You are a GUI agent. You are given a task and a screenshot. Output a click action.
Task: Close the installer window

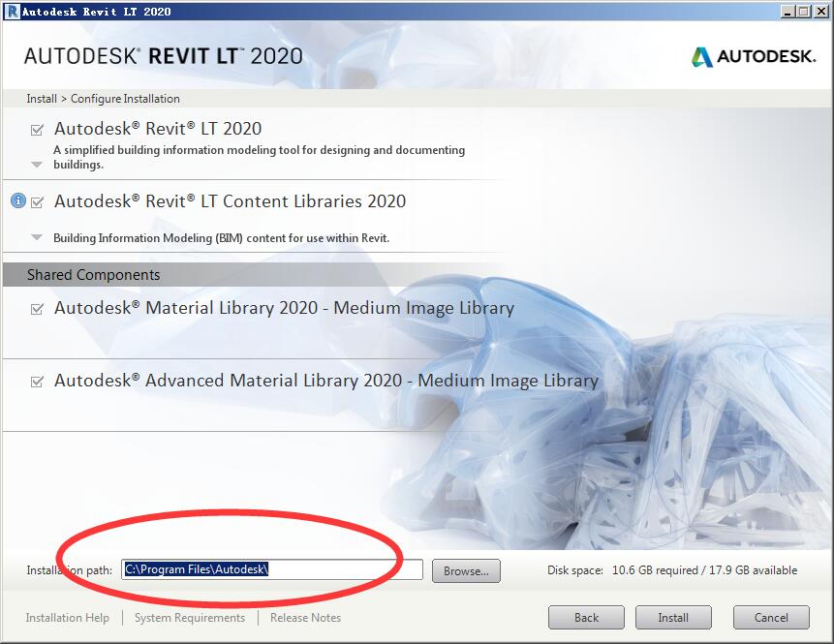click(x=821, y=12)
